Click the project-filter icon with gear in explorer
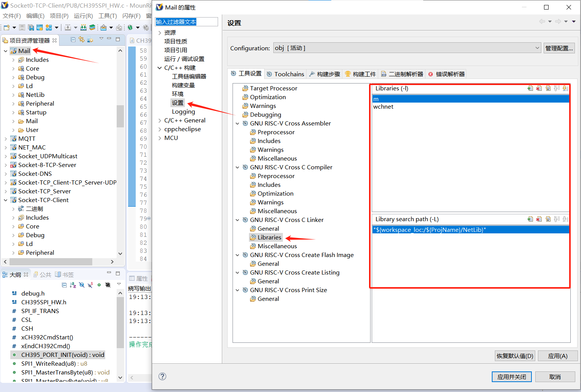The image size is (581, 392). coord(90,40)
